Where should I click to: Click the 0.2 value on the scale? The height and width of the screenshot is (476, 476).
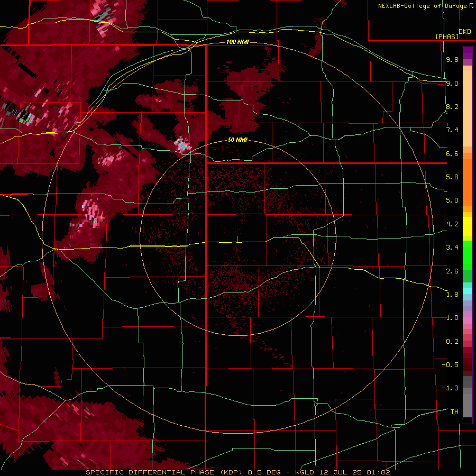[452, 341]
